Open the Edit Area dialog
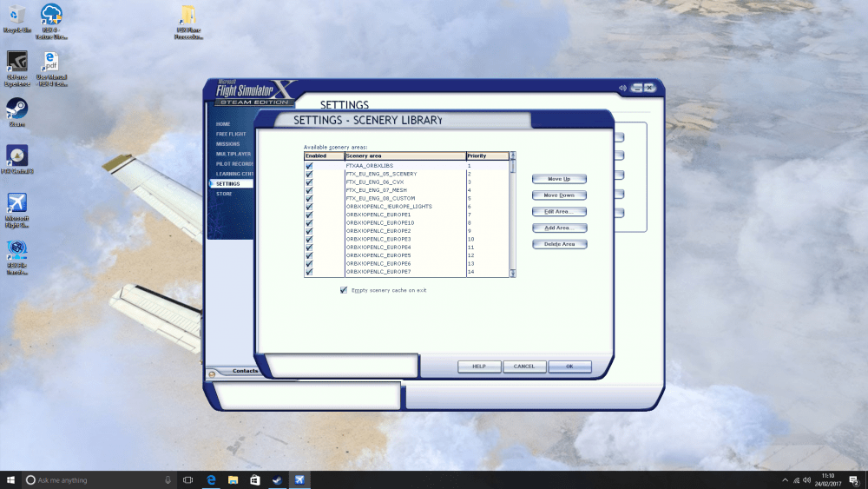868x489 pixels. pos(559,212)
